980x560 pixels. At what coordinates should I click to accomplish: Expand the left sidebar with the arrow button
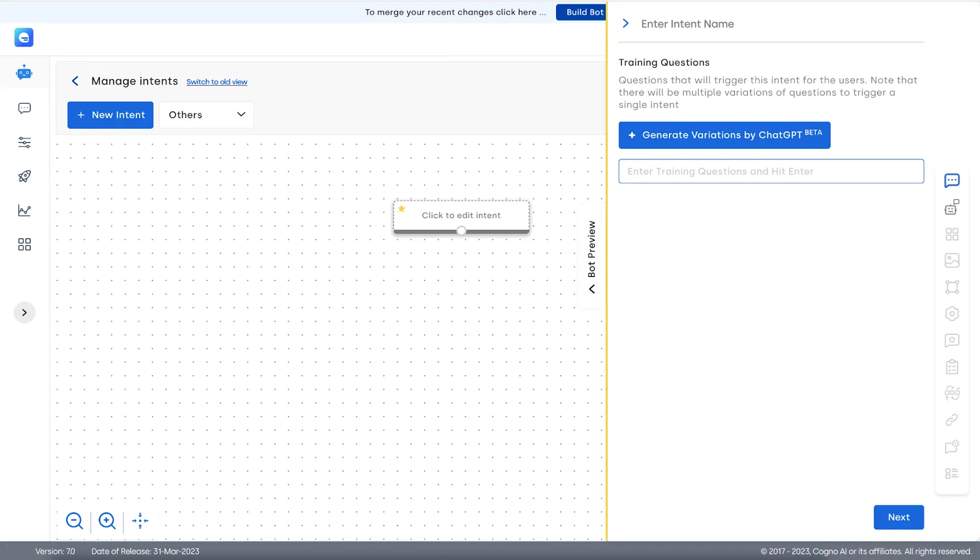[x=24, y=312]
